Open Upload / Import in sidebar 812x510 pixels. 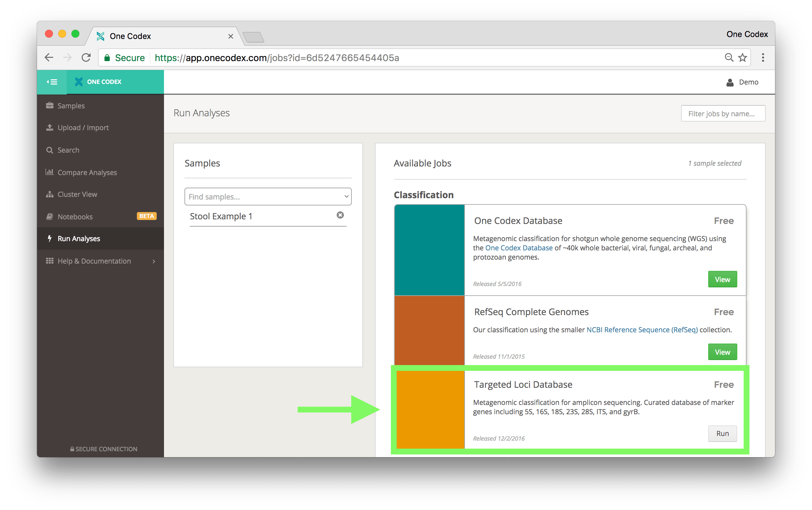click(x=100, y=128)
